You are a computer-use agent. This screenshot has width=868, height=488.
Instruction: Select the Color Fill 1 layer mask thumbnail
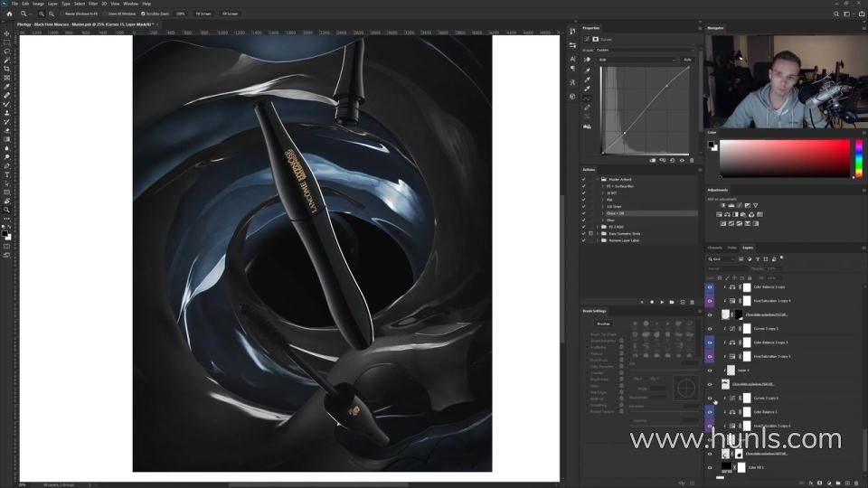[x=741, y=467]
